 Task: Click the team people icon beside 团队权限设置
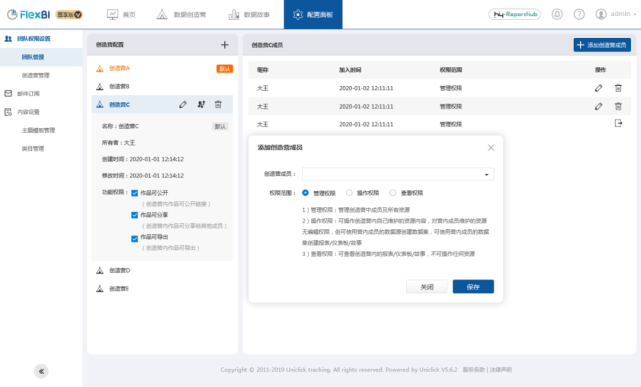8,38
